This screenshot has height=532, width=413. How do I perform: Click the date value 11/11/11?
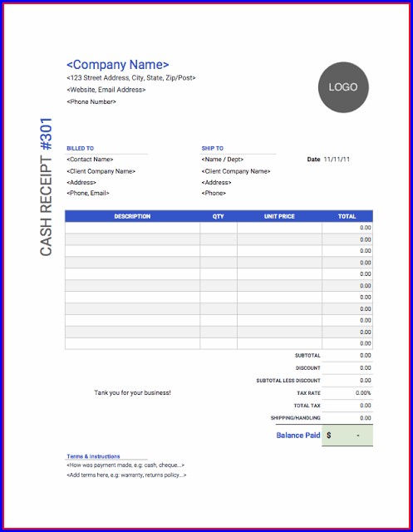coord(337,159)
